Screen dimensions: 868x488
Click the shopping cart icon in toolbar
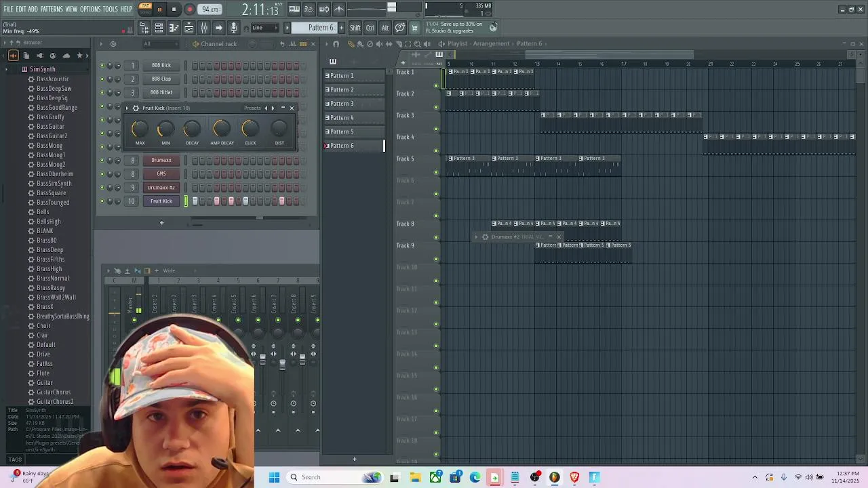414,28
